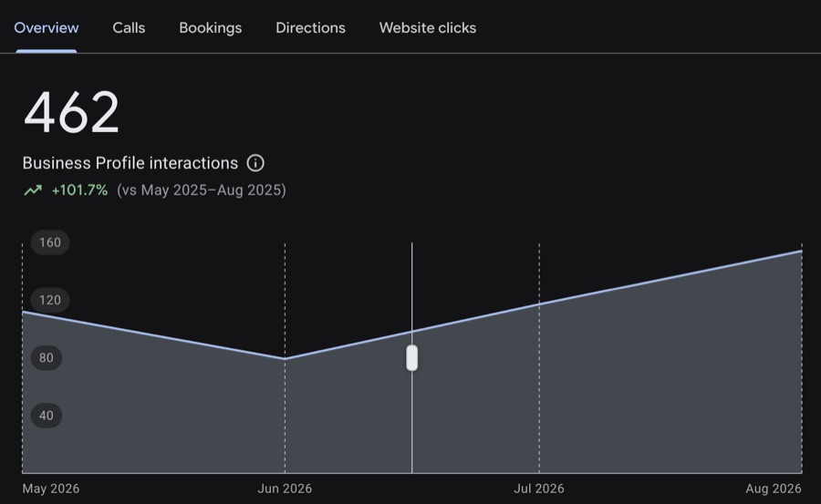Open the Website clicks tab

click(x=428, y=27)
